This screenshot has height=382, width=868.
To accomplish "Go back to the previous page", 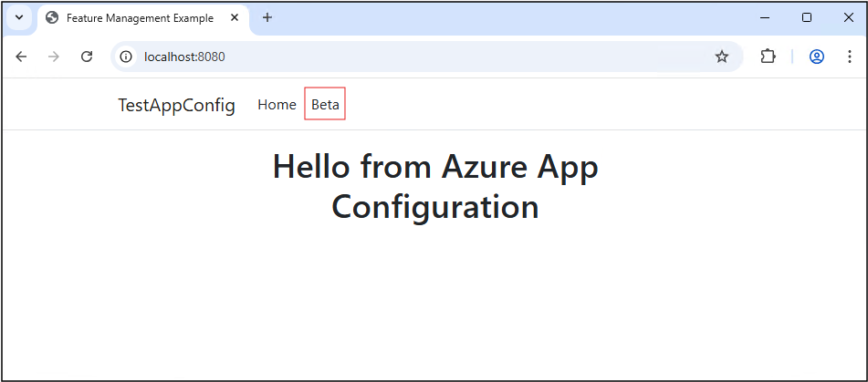I will 22,57.
